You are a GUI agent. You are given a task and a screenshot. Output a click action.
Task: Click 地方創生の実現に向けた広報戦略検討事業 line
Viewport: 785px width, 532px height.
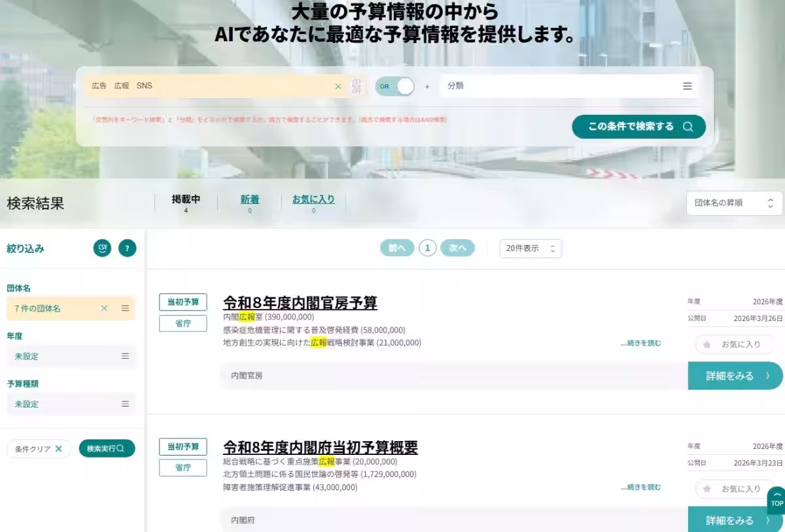(322, 342)
